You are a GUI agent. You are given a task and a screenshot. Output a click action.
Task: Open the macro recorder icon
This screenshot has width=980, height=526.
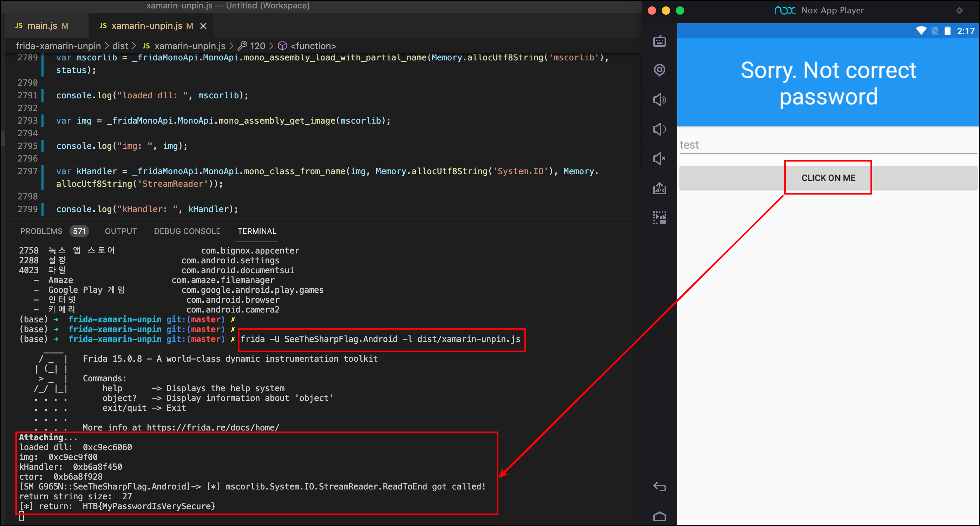659,218
